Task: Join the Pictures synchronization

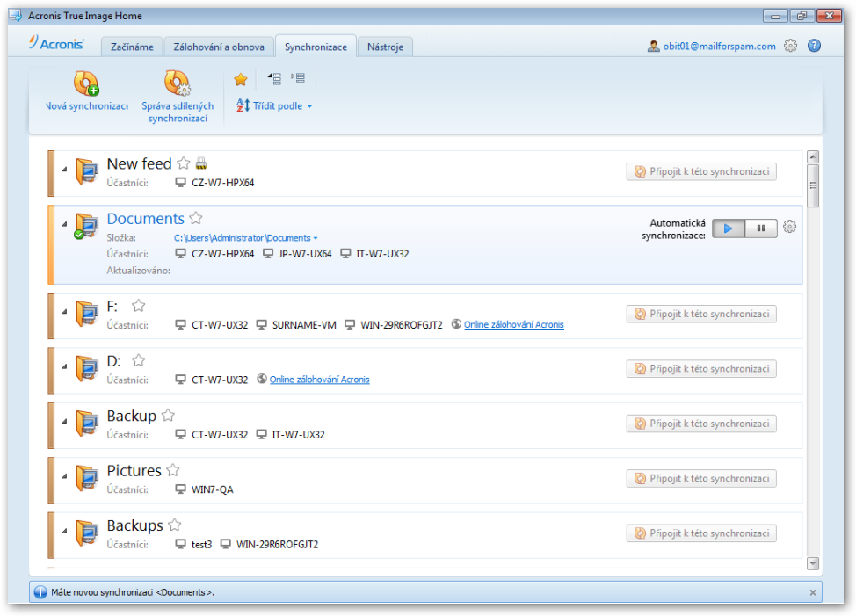Action: (x=701, y=479)
